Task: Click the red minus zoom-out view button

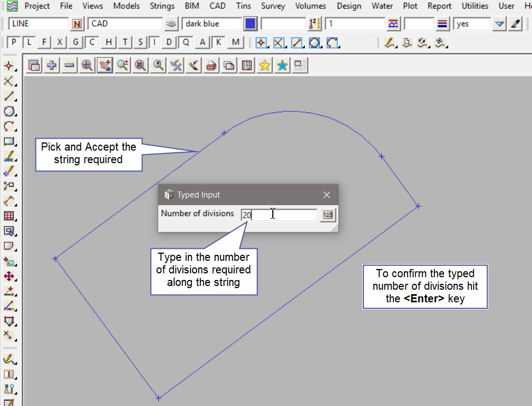Action: tap(69, 65)
